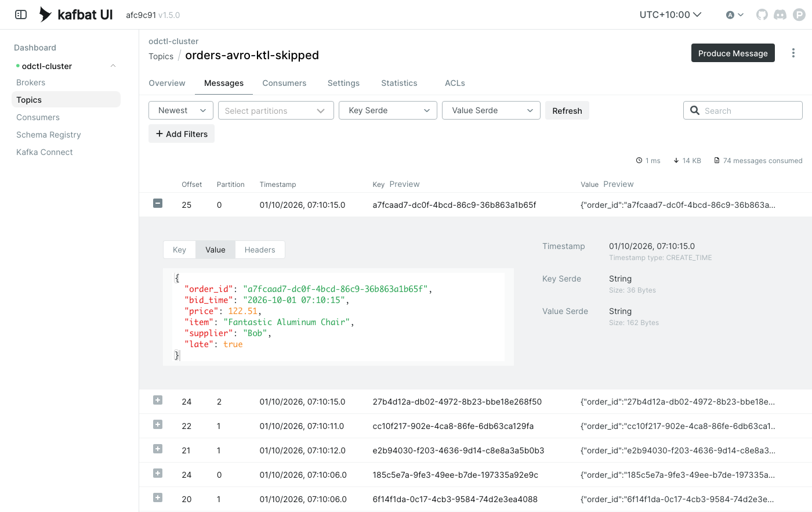Collapse the expanded offset 25 message row
Screen dimensions: 812x512
click(158, 203)
